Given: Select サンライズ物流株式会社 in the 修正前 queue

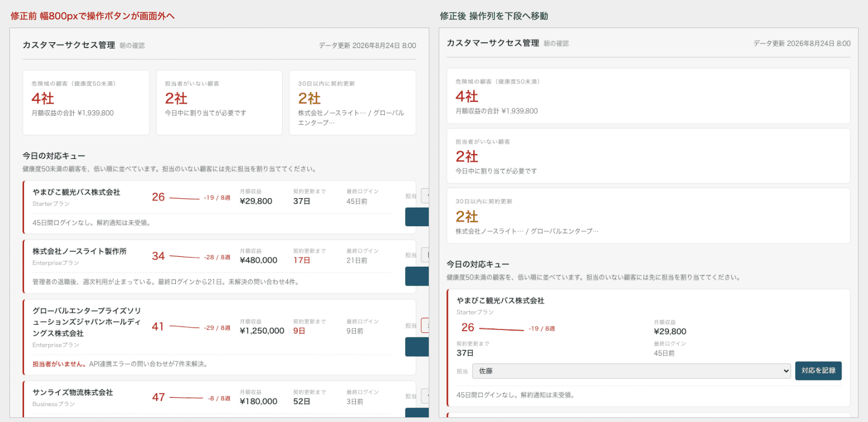Looking at the screenshot, I should 73,393.
